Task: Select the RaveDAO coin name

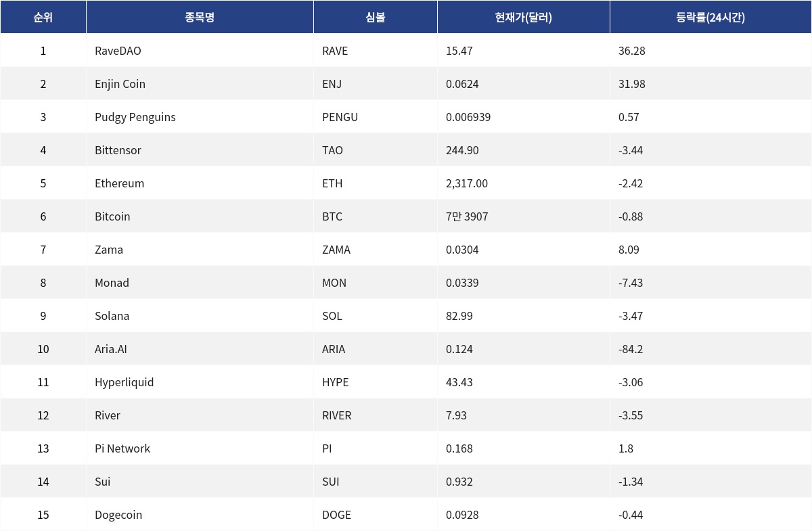Action: point(118,51)
